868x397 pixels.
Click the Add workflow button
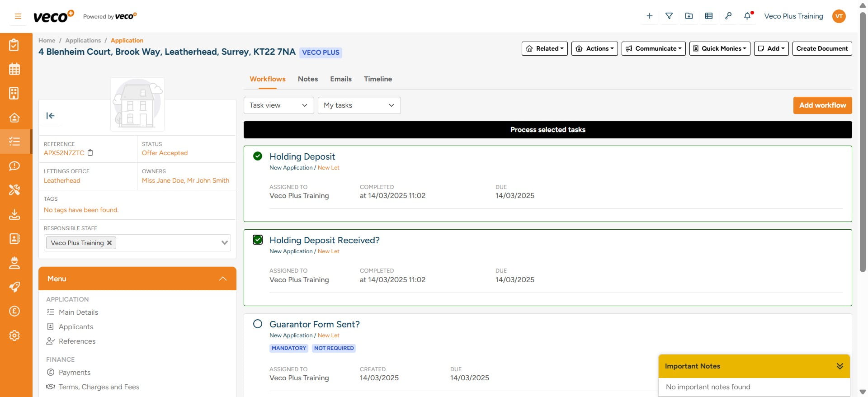click(822, 105)
